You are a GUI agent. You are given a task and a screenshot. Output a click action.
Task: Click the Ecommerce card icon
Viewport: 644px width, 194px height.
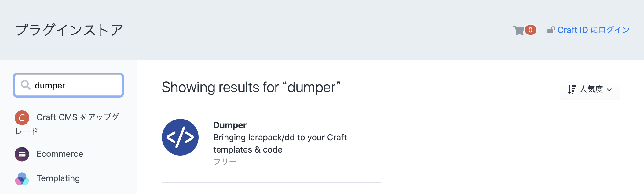coord(22,154)
